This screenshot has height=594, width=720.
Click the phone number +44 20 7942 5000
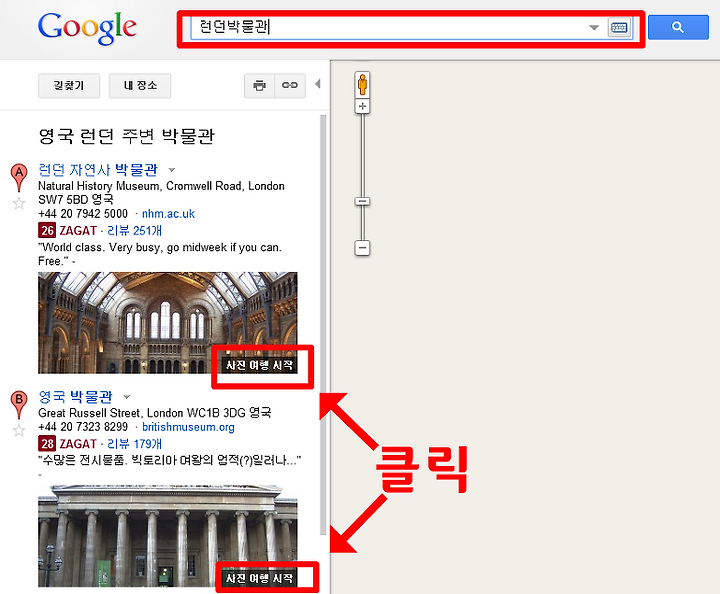pyautogui.click(x=83, y=214)
